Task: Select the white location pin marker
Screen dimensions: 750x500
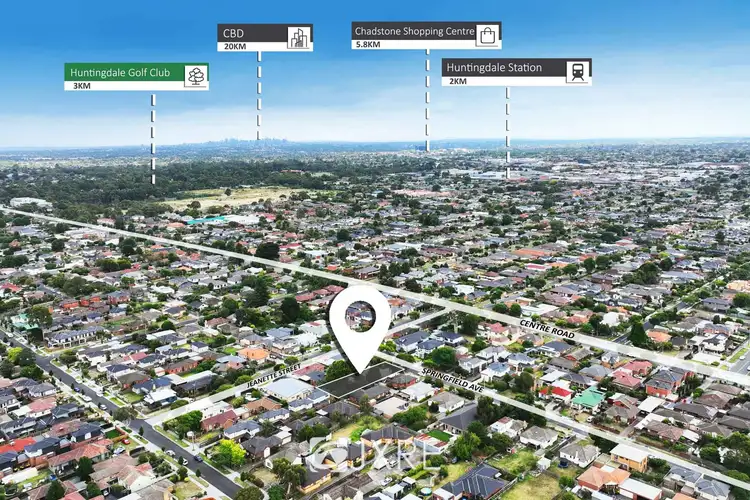Action: pyautogui.click(x=360, y=322)
